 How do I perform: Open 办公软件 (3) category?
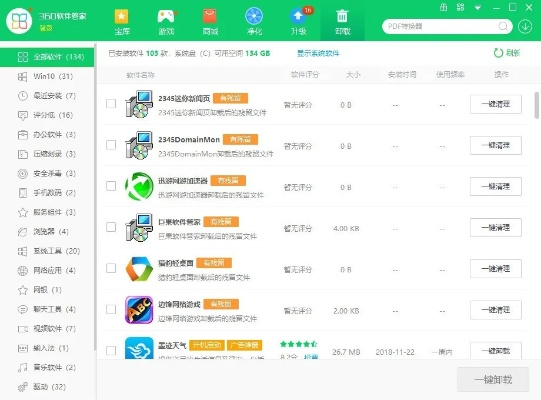(47, 135)
